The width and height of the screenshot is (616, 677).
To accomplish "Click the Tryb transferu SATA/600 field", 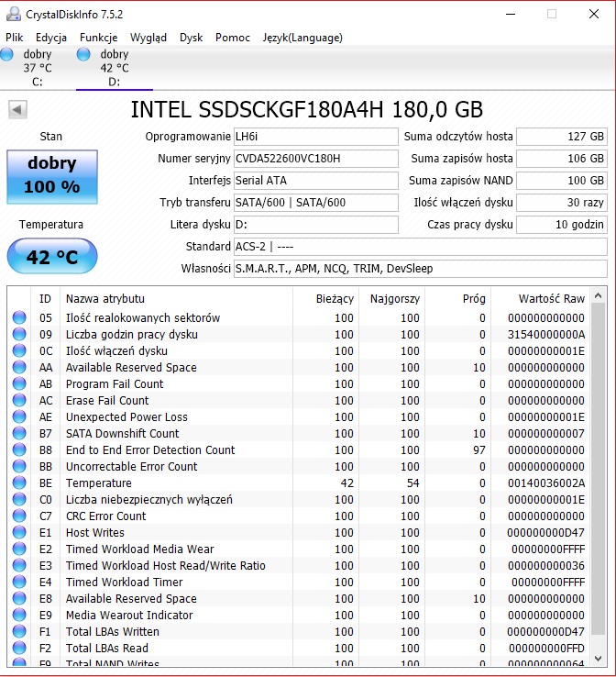I will coord(315,203).
